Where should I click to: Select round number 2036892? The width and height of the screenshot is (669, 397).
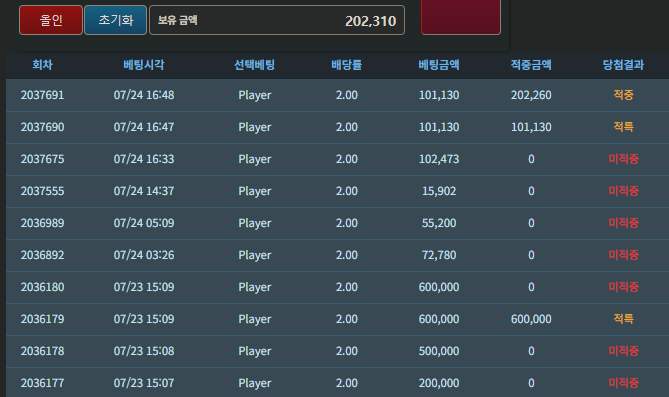click(43, 255)
